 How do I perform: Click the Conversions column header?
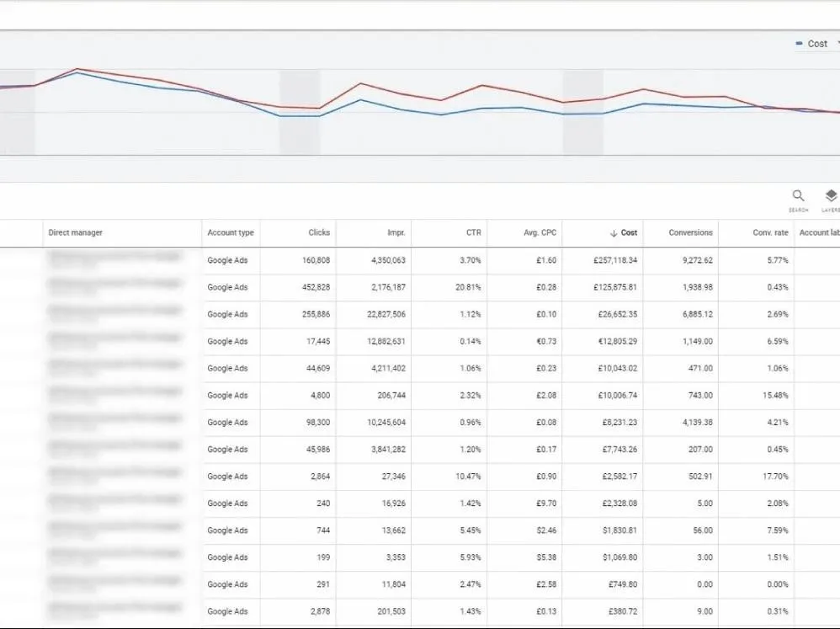(690, 232)
